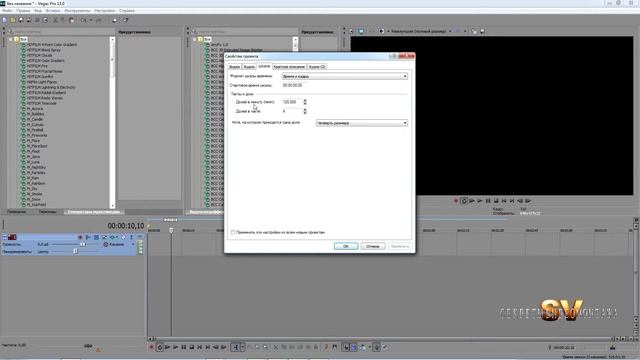Open the ruler time format dropdown in dialog

pyautogui.click(x=345, y=76)
